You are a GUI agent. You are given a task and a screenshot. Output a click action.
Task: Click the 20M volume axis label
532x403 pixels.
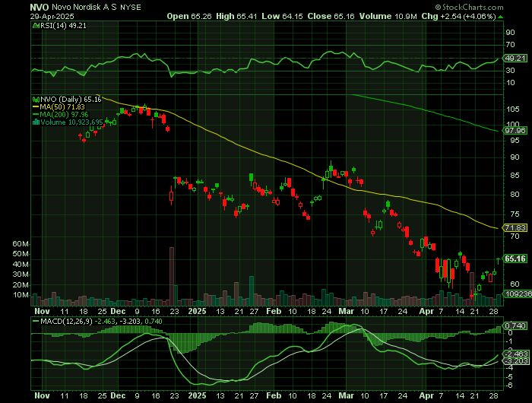coord(21,285)
